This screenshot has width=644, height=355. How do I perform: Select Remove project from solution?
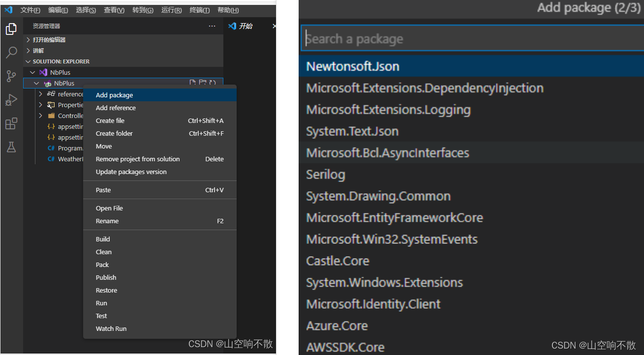160,159
